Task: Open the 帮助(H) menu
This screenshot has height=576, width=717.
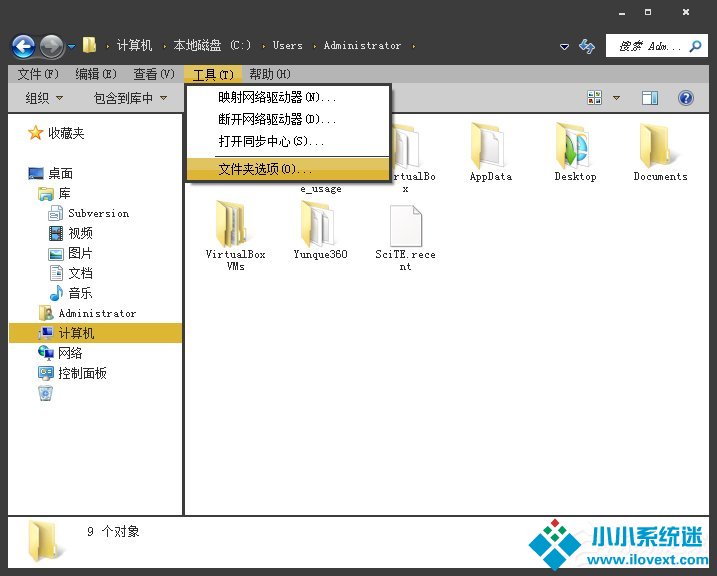Action: tap(270, 74)
